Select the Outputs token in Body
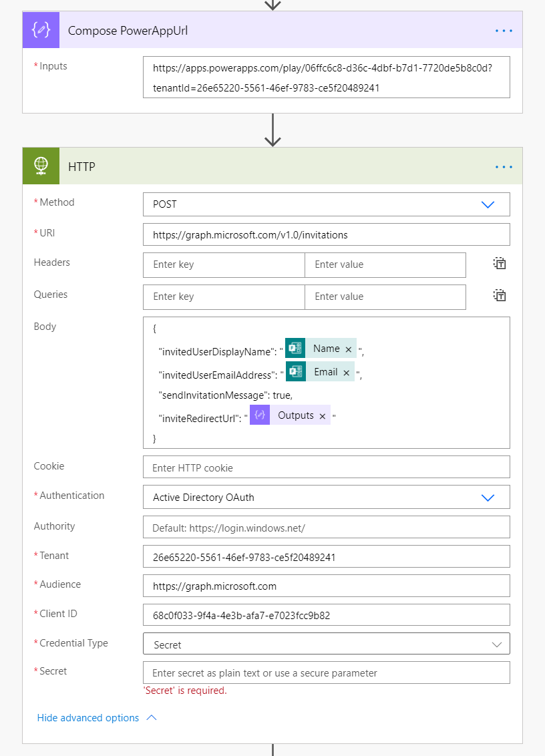 (x=295, y=415)
